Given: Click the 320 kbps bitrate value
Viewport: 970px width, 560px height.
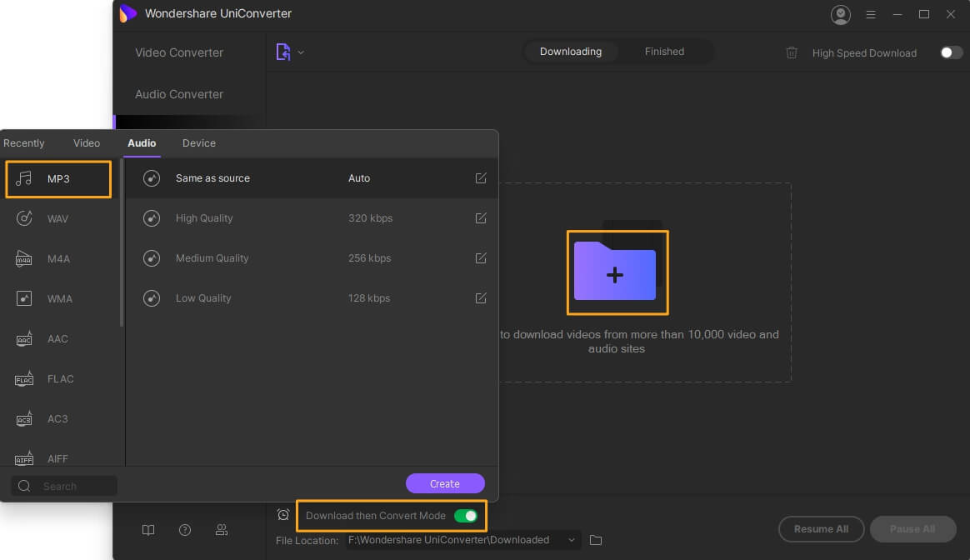Looking at the screenshot, I should coord(370,217).
